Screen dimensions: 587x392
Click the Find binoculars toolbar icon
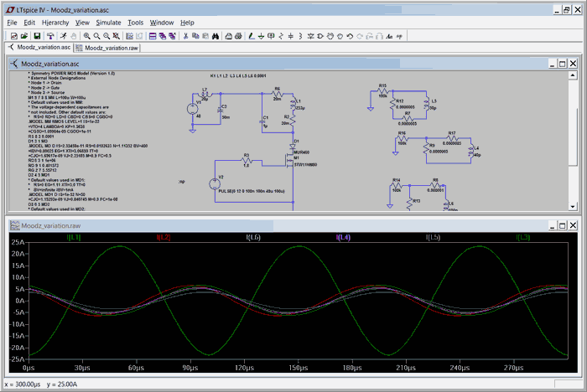[x=216, y=37]
